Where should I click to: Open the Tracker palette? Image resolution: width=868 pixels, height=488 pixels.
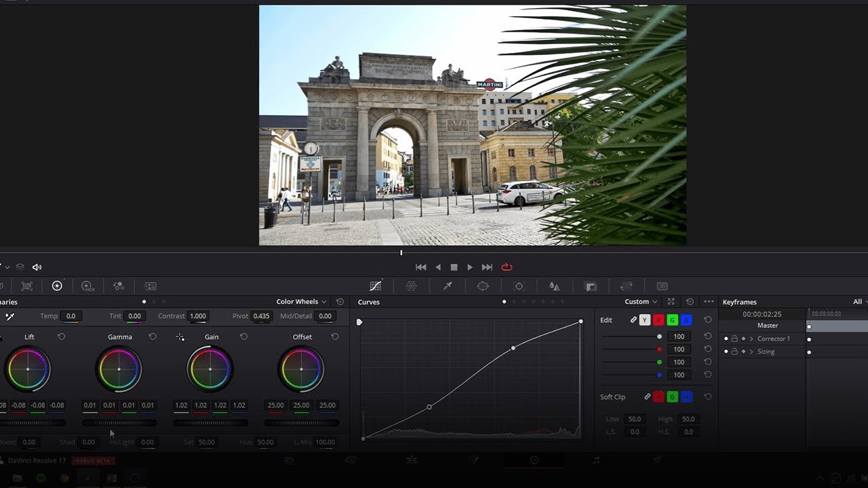tap(519, 286)
